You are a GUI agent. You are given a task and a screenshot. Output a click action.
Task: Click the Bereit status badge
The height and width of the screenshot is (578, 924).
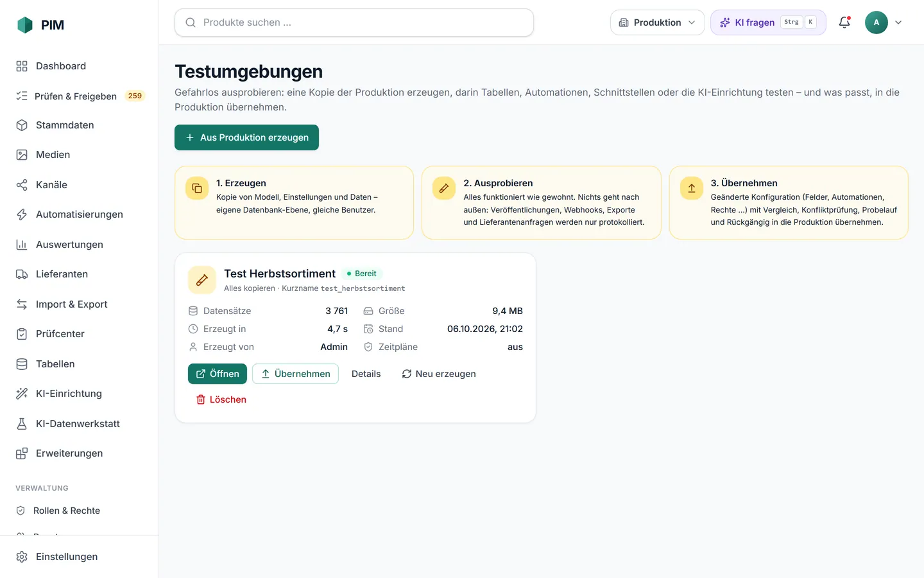coord(362,274)
